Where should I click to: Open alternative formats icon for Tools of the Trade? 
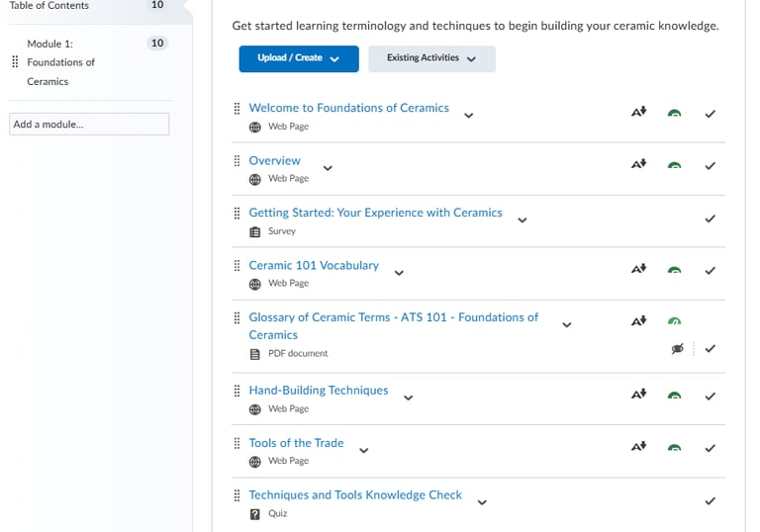(639, 446)
